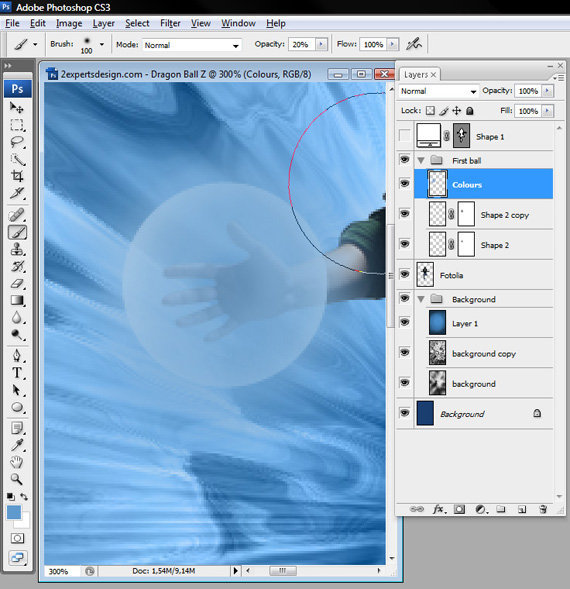Open layer Fill slider arrow
This screenshot has height=589, width=570.
[547, 111]
